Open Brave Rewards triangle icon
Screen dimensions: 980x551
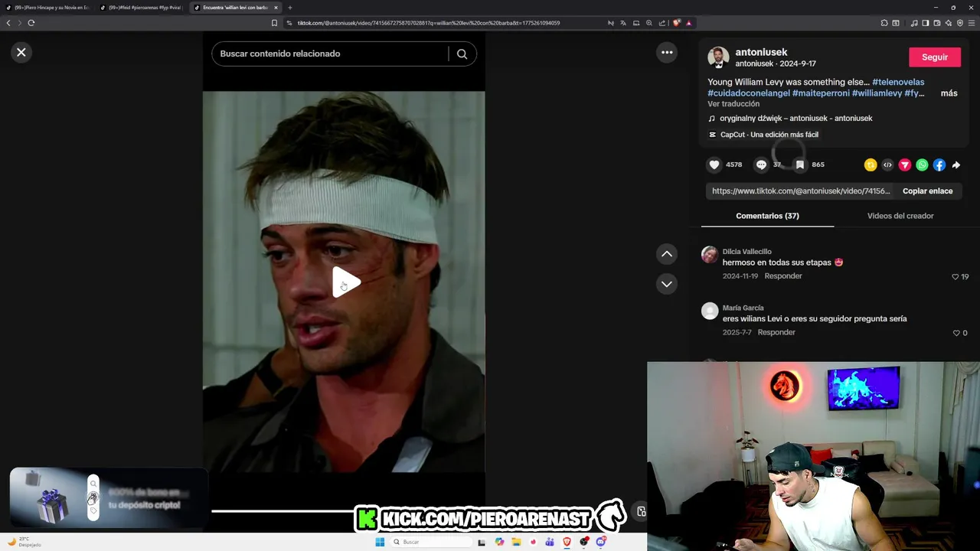coord(688,23)
